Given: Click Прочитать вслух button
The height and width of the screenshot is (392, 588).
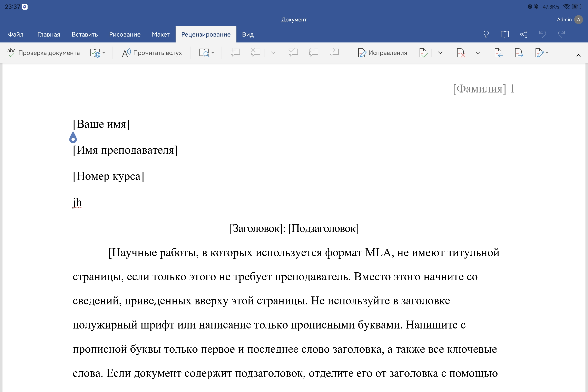Looking at the screenshot, I should click(152, 53).
